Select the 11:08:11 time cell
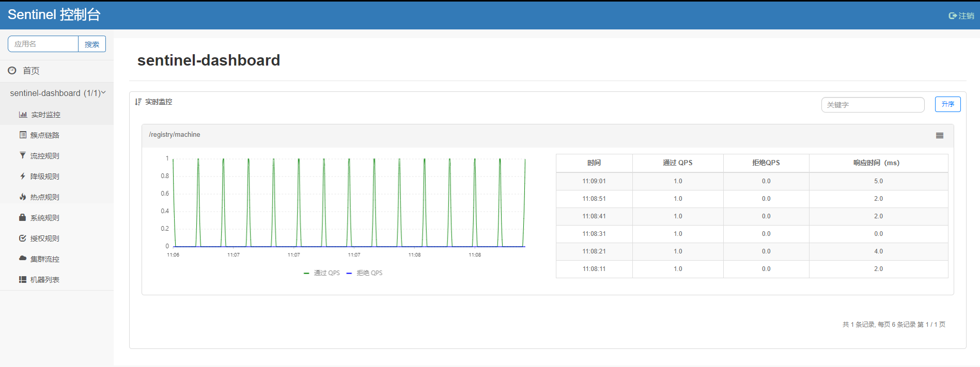 (594, 269)
